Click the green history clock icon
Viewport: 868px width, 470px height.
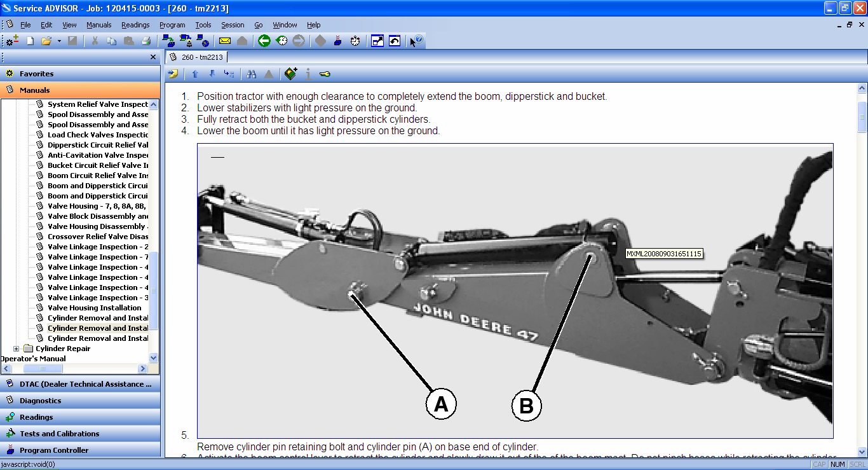tap(281, 41)
